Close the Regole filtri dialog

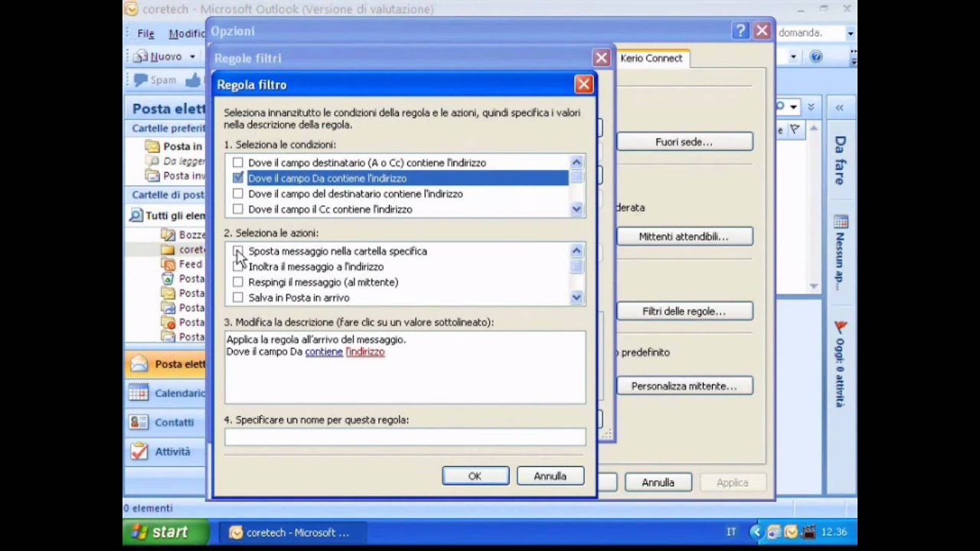point(601,57)
